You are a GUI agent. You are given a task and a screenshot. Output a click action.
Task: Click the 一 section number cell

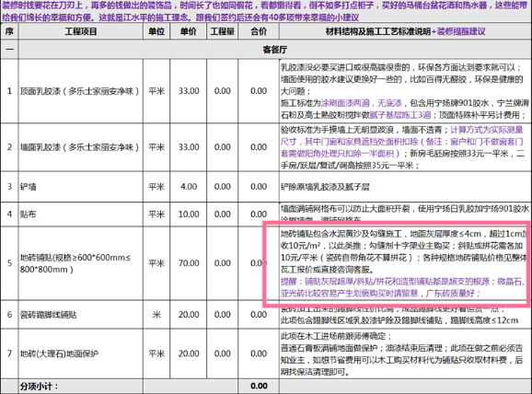pyautogui.click(x=9, y=50)
